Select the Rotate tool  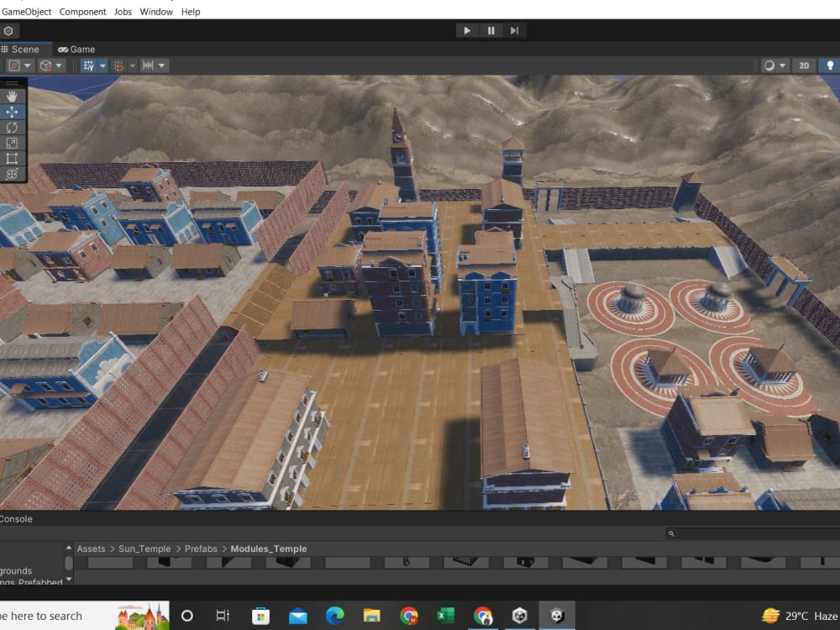coord(12,127)
